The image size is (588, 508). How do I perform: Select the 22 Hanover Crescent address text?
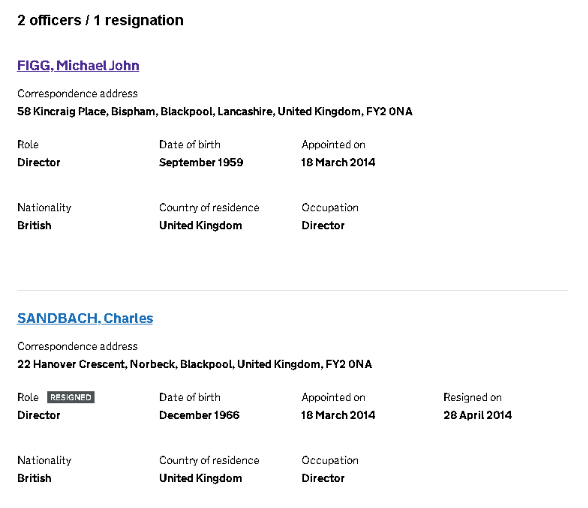click(195, 364)
